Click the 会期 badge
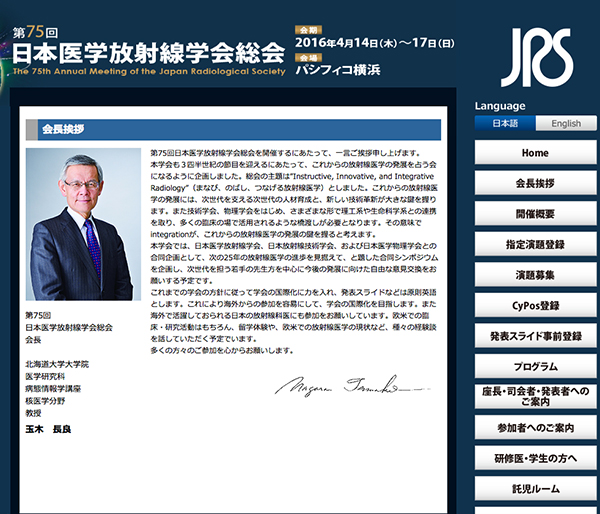 pos(308,30)
